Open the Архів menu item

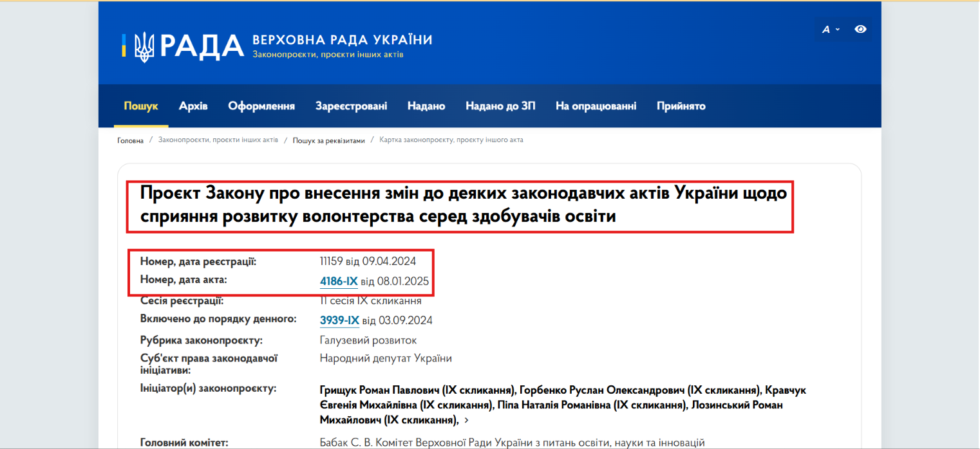[193, 106]
